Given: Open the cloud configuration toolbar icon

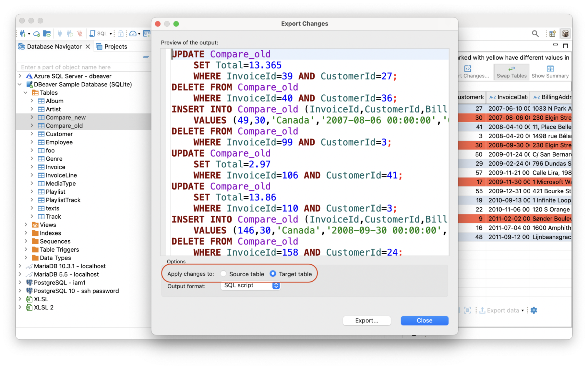Looking at the screenshot, I should point(37,34).
